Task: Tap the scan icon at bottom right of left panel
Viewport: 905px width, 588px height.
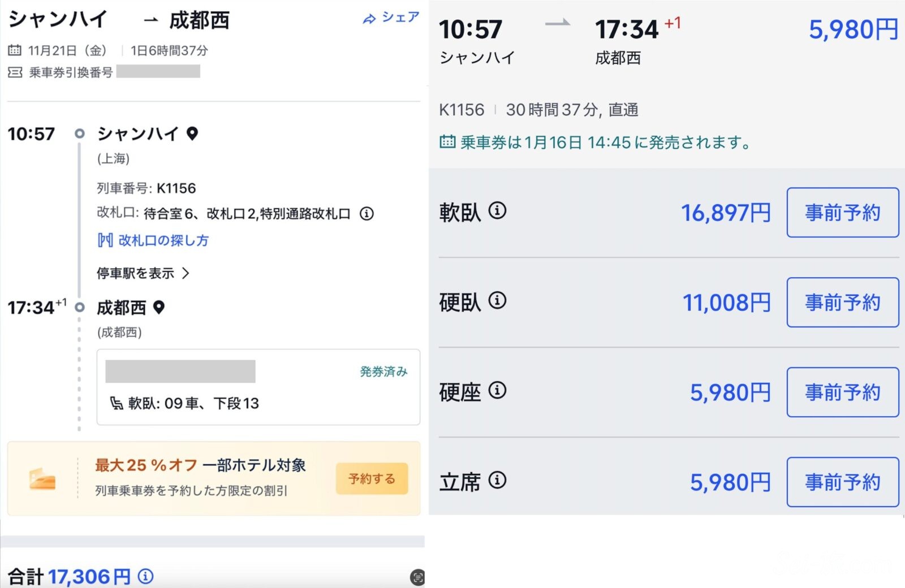Action: point(417,577)
